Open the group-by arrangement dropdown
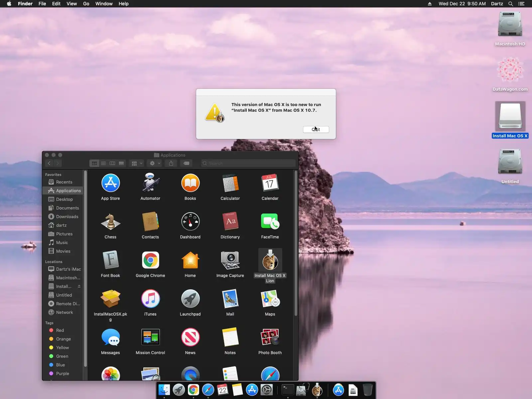Screen dimensions: 532x399 click(137, 163)
